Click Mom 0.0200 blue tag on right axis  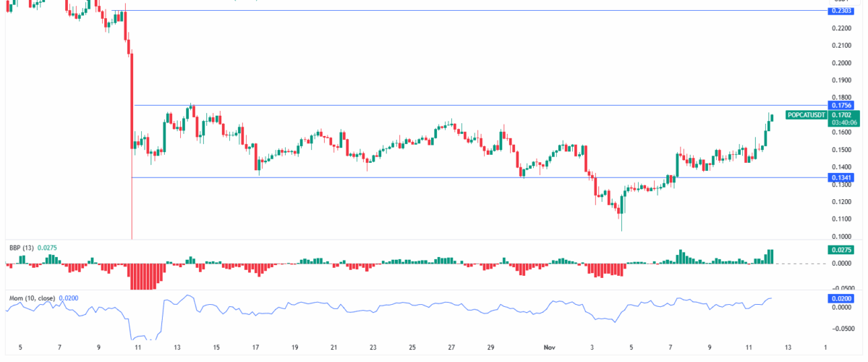point(841,298)
